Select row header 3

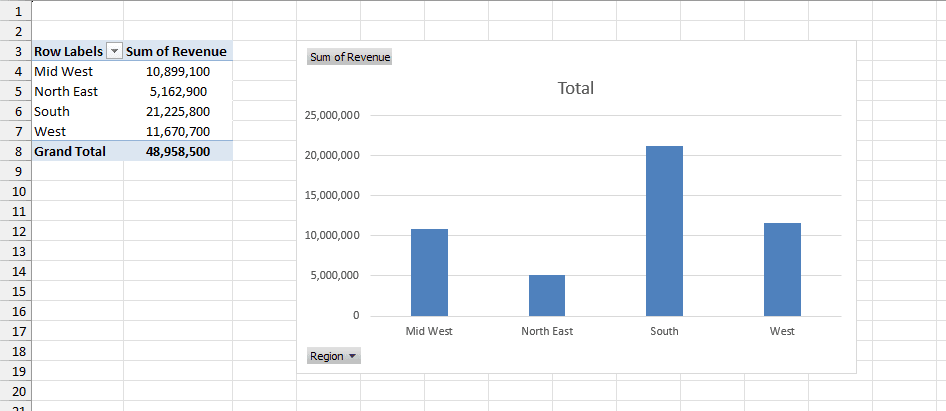16,51
